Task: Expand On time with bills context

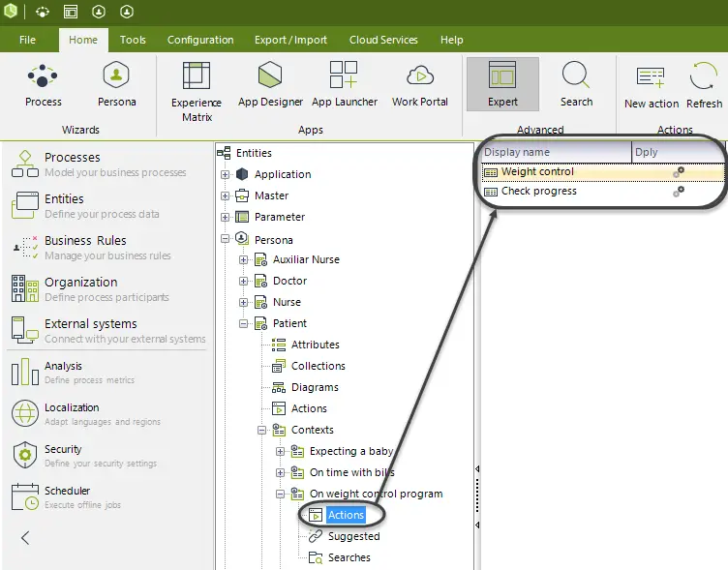Action: click(280, 472)
